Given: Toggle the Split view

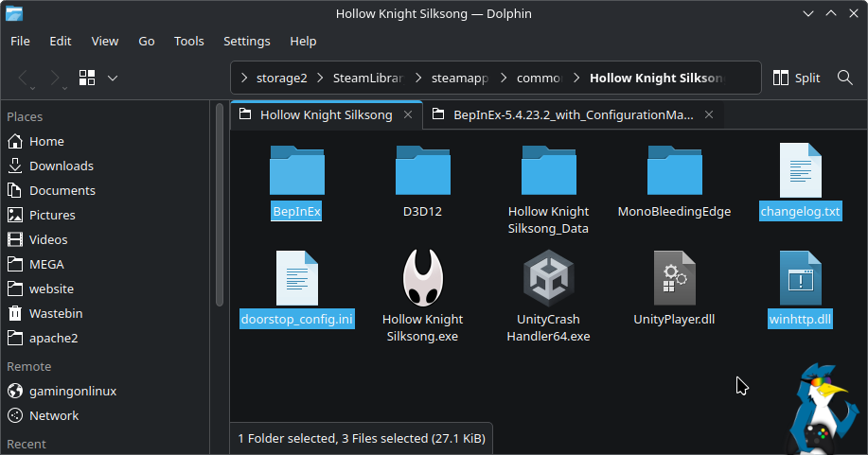Looking at the screenshot, I should coord(796,78).
